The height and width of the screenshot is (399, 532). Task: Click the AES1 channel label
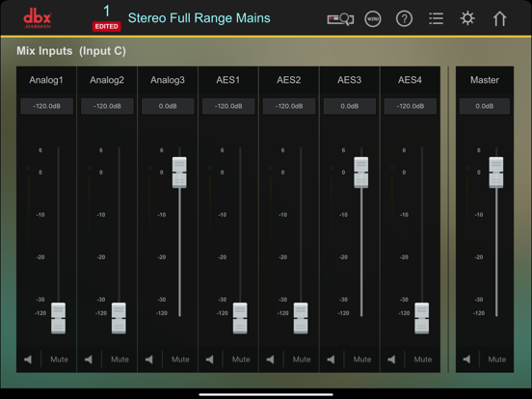[228, 80]
